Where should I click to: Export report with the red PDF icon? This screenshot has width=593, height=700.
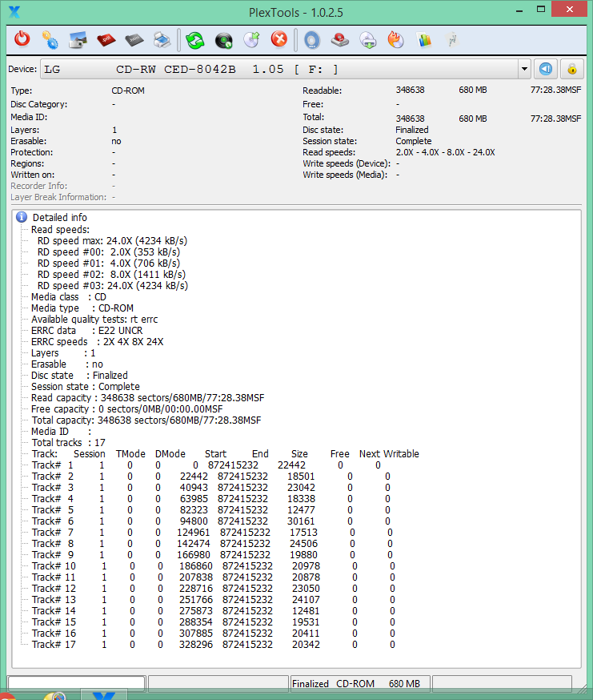click(106, 40)
